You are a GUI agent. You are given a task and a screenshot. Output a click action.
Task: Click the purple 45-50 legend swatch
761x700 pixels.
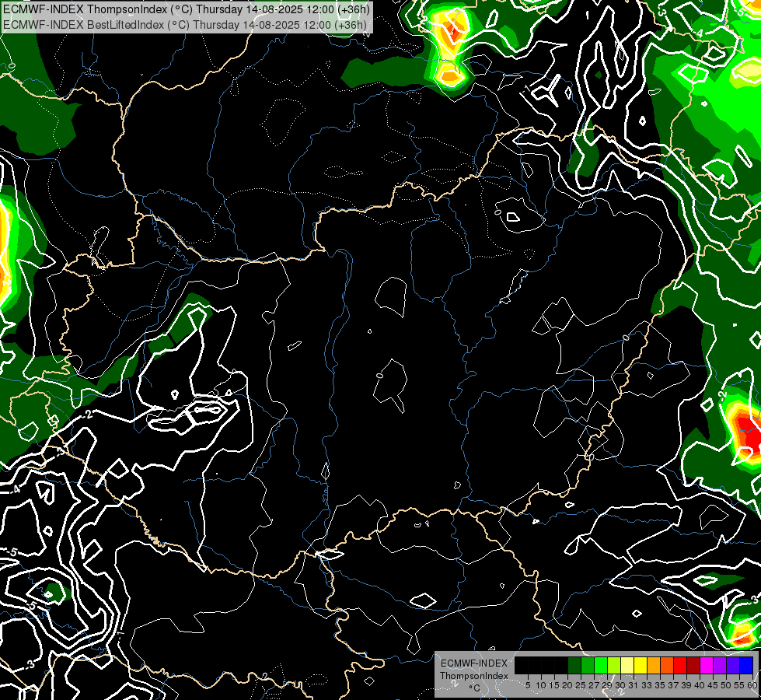pyautogui.click(x=720, y=665)
